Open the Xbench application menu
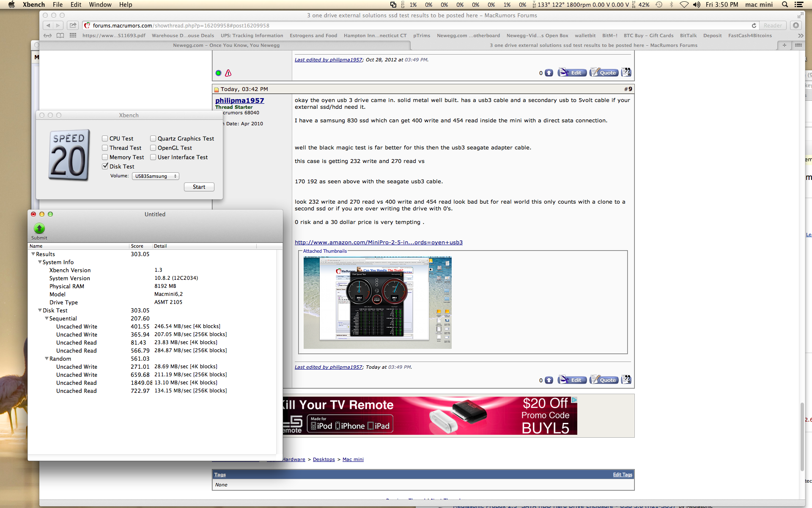The width and height of the screenshot is (812, 508). 34,5
